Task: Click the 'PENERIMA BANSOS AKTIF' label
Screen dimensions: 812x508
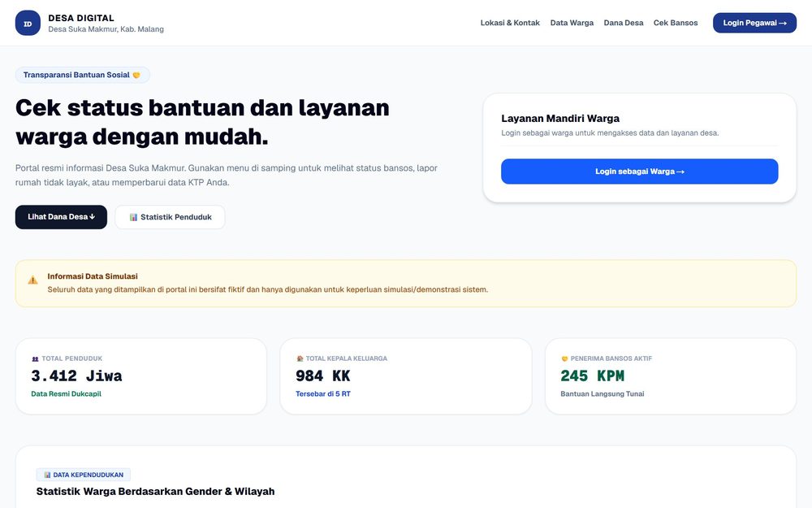Action: pos(611,358)
